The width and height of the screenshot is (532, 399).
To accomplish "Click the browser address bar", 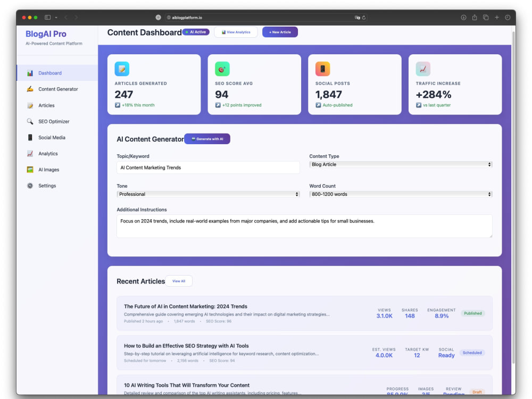I will click(x=266, y=18).
